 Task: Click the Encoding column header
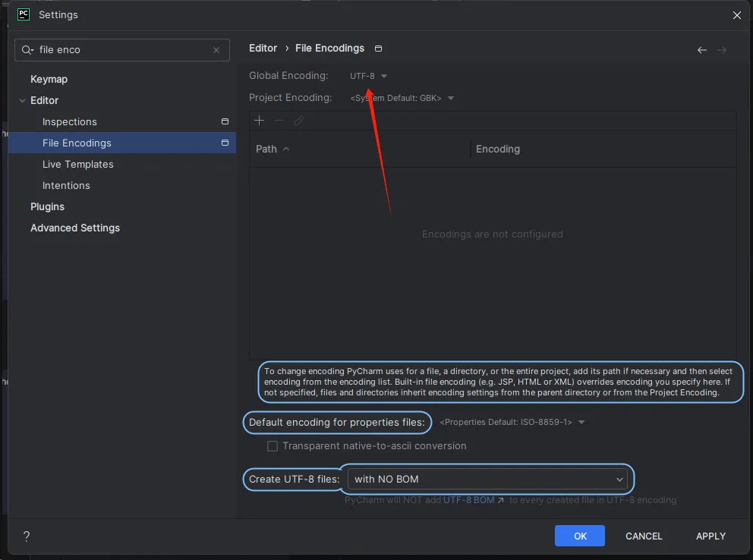click(x=498, y=149)
